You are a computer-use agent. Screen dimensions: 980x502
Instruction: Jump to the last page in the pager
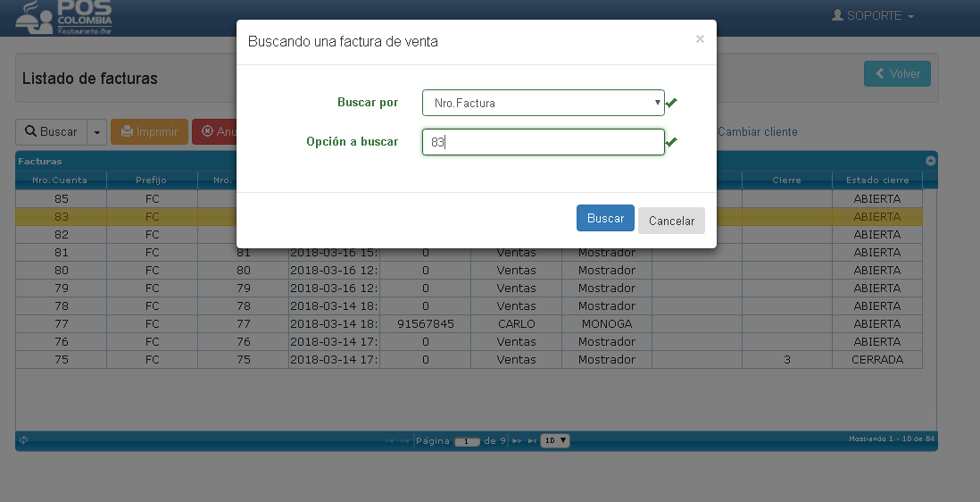(531, 440)
